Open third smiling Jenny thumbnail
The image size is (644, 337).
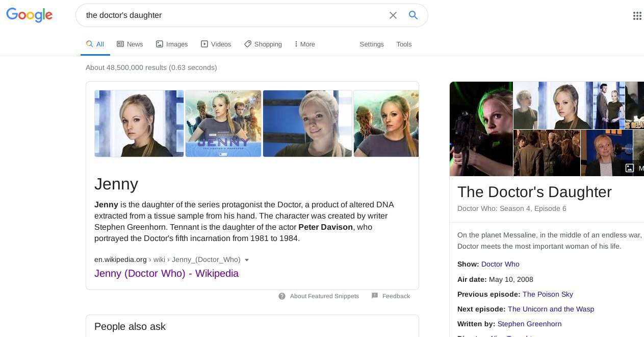tap(307, 124)
